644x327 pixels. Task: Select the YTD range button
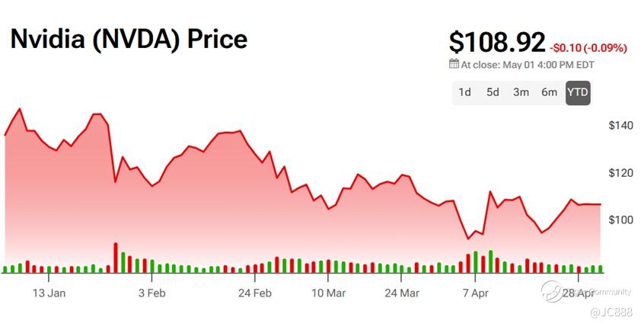(578, 92)
